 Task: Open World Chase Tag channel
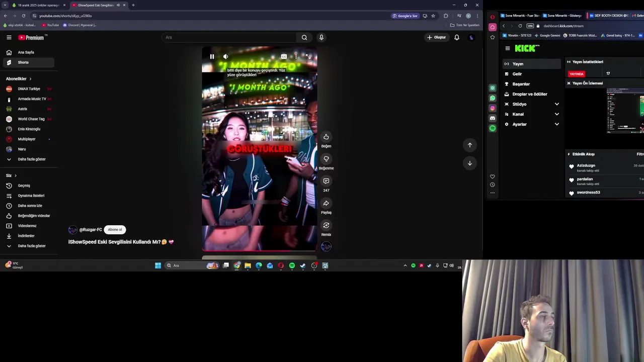coord(28,119)
